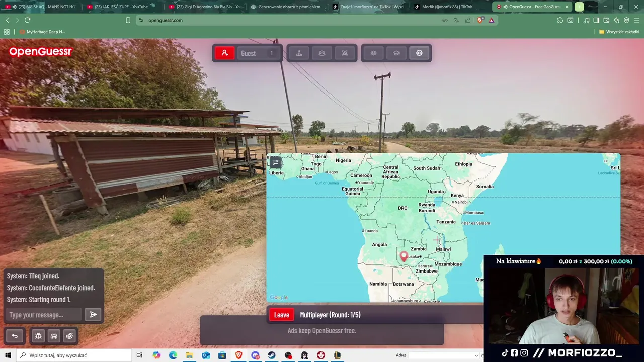The image size is (644, 362).
Task: Click the share page icon
Action: click(468, 20)
